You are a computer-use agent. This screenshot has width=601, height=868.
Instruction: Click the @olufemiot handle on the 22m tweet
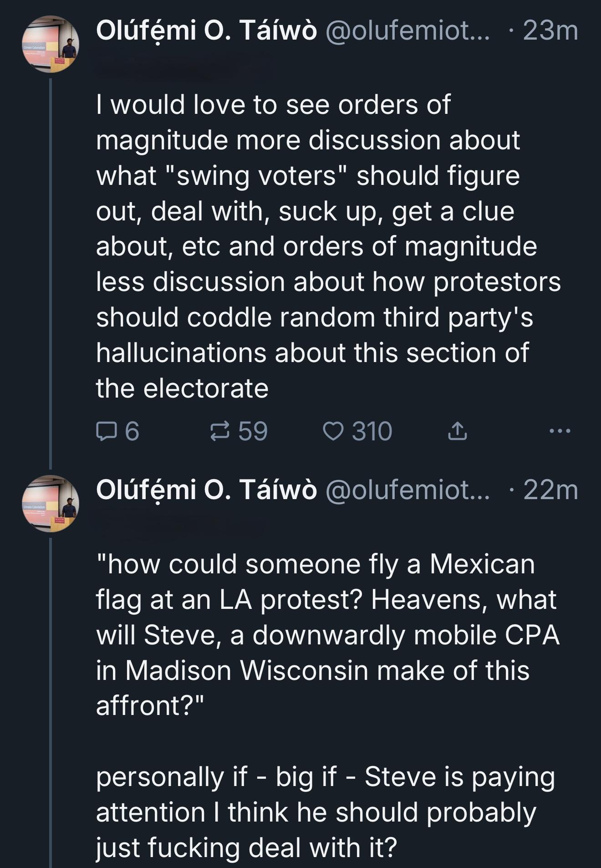407,490
